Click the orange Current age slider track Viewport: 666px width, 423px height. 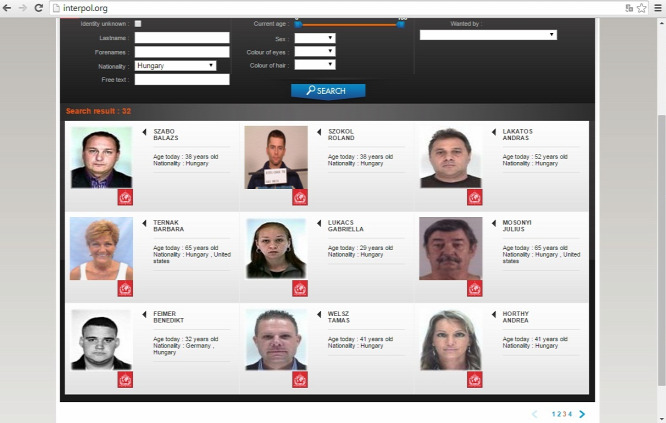pos(349,25)
